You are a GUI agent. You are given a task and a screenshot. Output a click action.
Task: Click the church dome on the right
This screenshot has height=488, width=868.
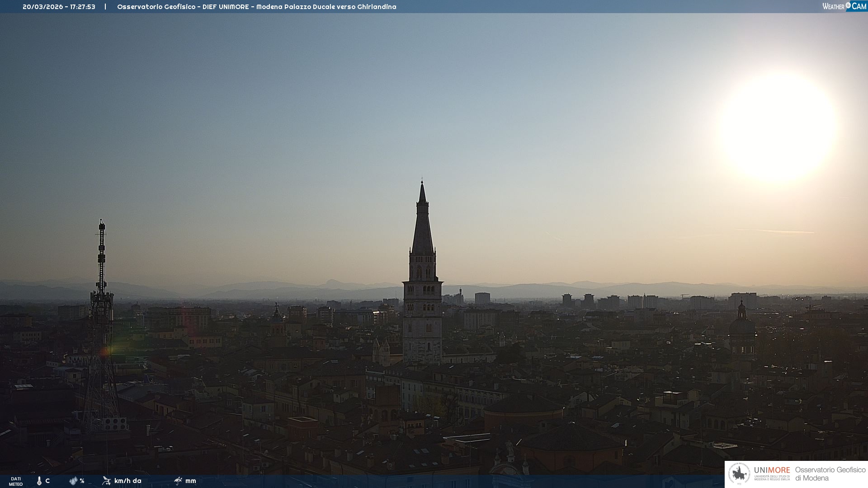tap(741, 325)
